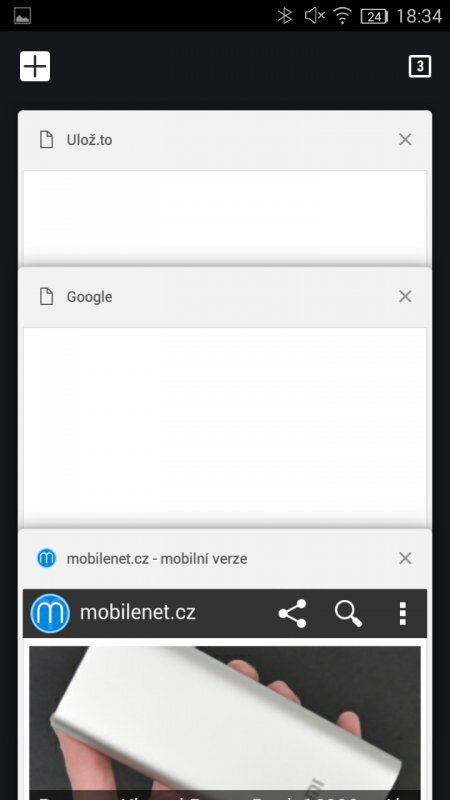Viewport: 450px width, 800px height.
Task: Tap the blank Google page preview
Action: (x=224, y=428)
